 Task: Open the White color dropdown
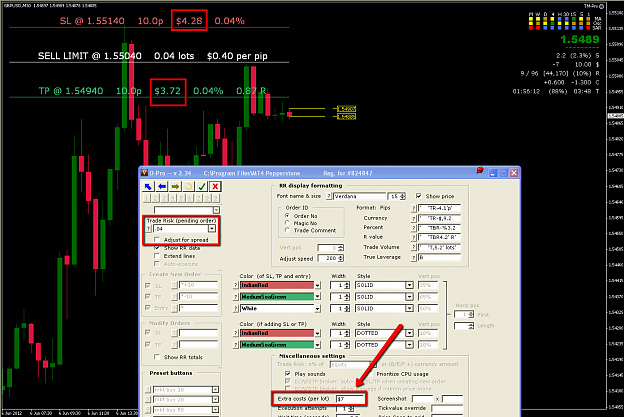pos(317,309)
